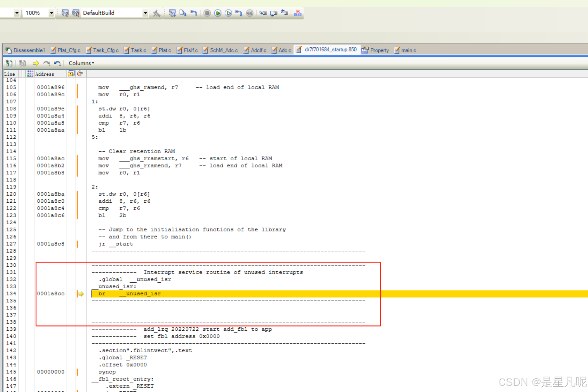Click address 0001a8ba on line 120
Screen dimensions: 588x392
pyautogui.click(x=50, y=194)
